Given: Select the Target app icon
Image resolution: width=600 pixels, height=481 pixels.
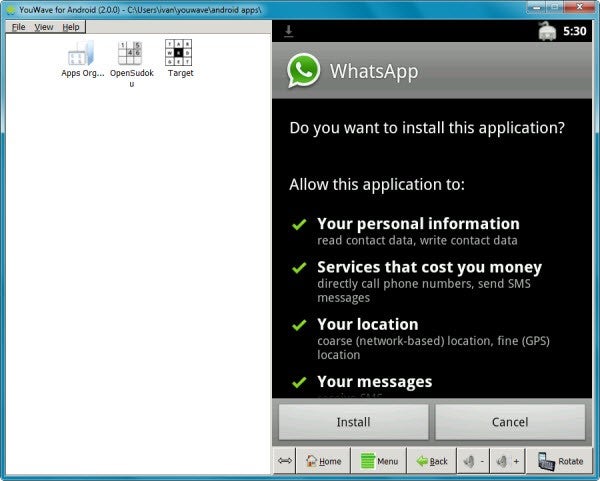Looking at the screenshot, I should point(180,53).
